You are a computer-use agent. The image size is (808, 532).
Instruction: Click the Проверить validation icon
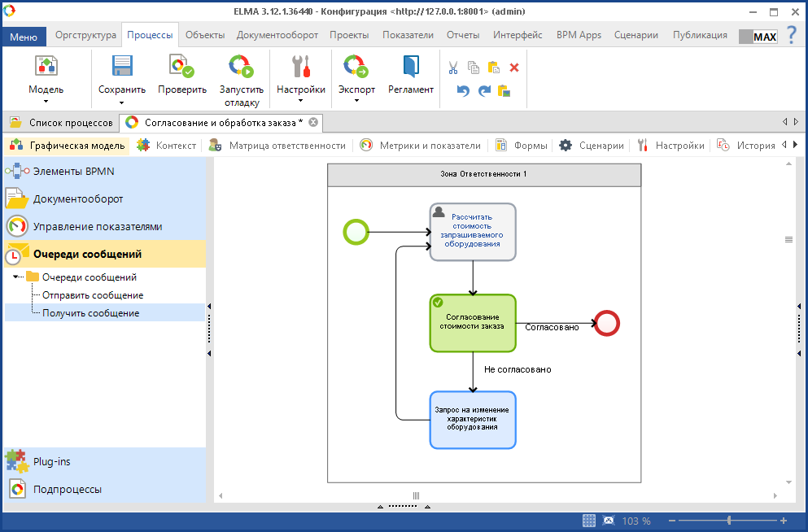pos(182,66)
